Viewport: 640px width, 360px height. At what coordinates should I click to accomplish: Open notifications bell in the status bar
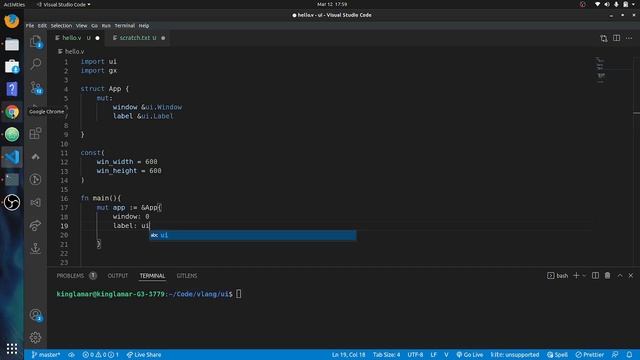coord(629,355)
